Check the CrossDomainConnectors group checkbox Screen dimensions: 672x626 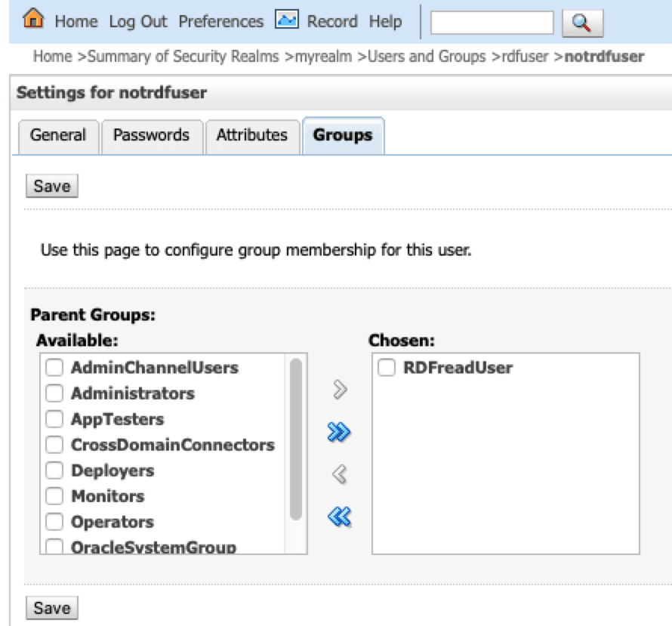(54, 445)
